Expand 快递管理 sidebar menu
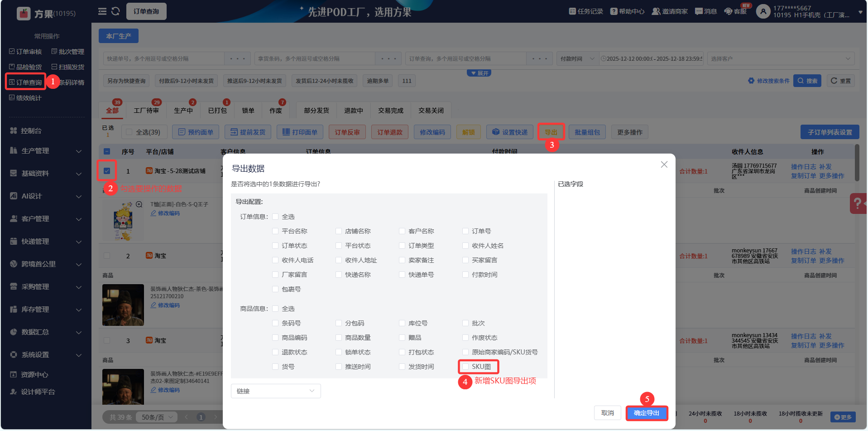This screenshot has height=431, width=868. [46, 242]
